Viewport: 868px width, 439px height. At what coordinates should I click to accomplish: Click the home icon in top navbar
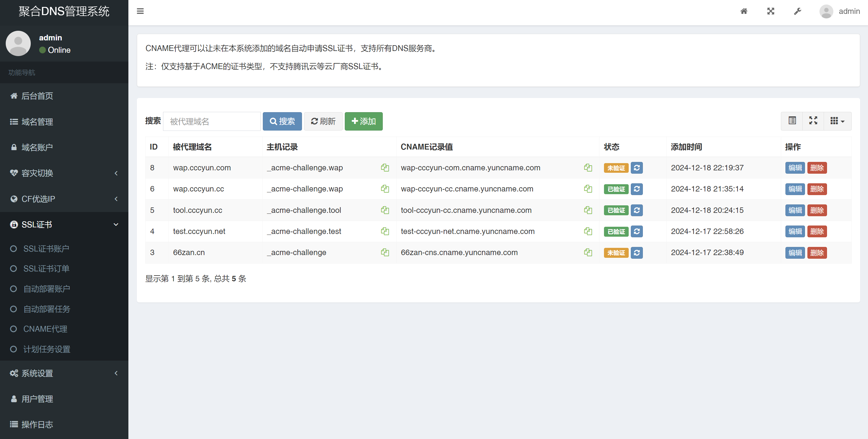[744, 11]
